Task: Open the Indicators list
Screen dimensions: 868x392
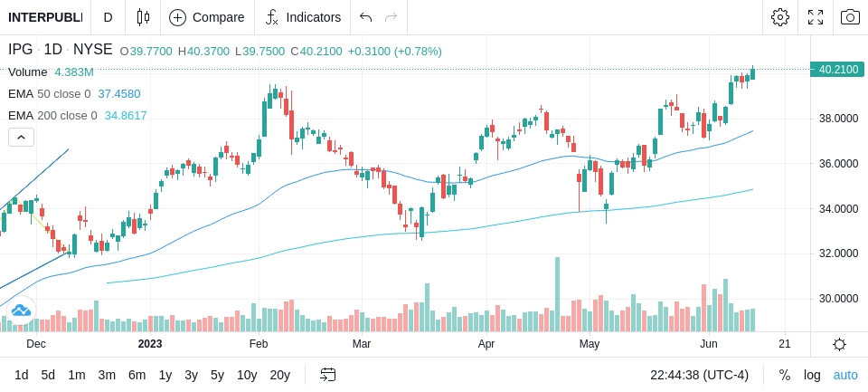Action: pyautogui.click(x=303, y=17)
